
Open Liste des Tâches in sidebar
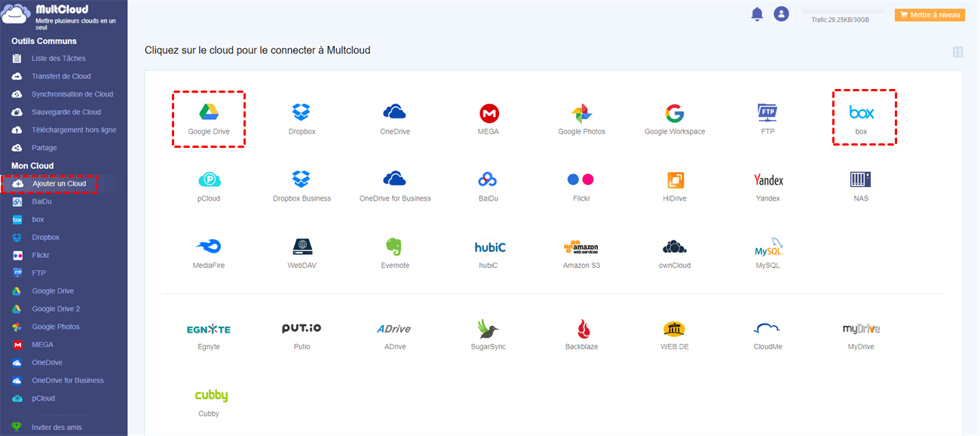point(58,58)
